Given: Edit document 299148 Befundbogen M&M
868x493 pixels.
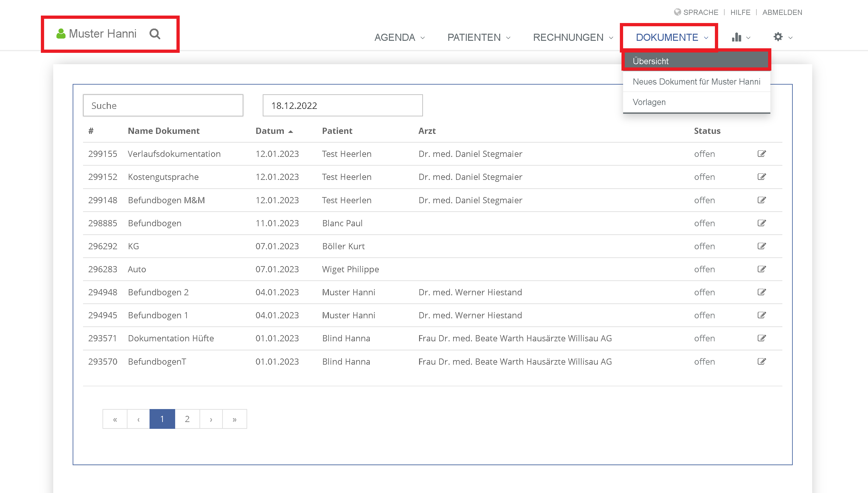Looking at the screenshot, I should (x=762, y=200).
